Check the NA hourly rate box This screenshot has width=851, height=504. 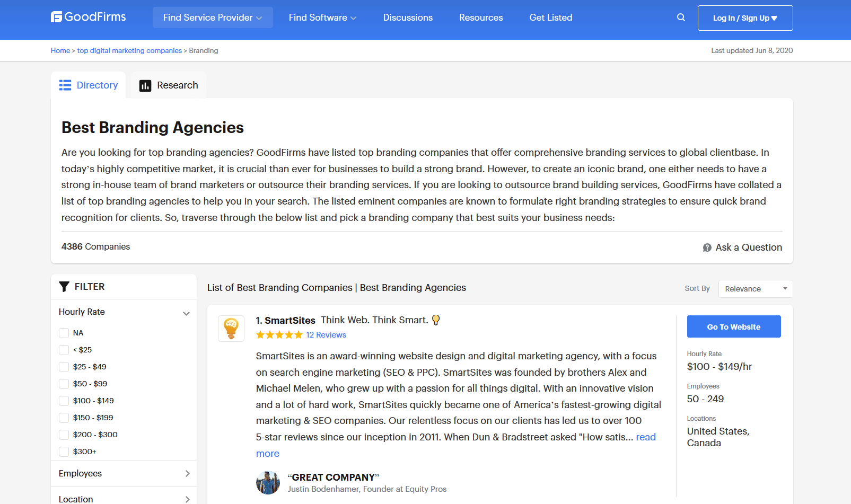tap(64, 333)
